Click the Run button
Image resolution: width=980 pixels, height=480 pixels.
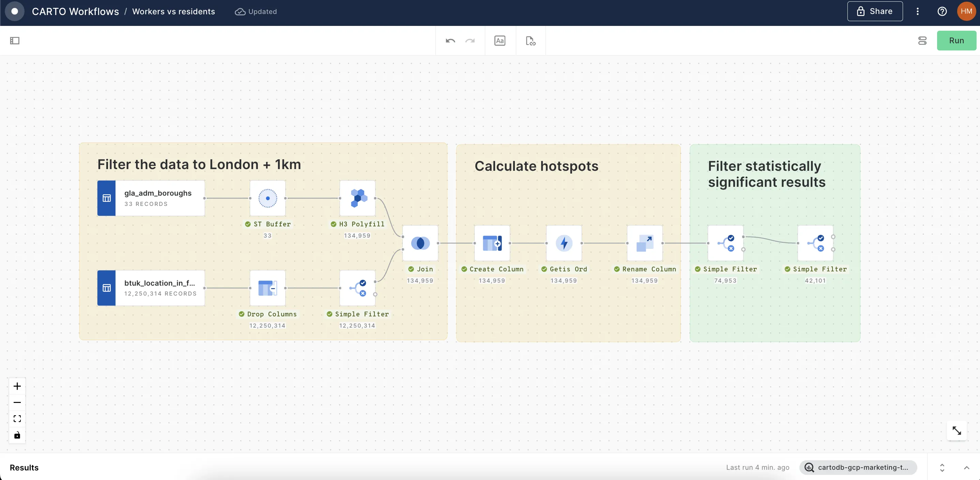pos(957,41)
